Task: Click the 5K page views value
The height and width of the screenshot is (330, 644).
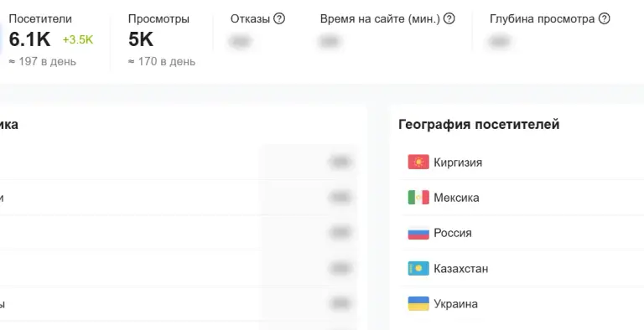Action: tap(141, 39)
